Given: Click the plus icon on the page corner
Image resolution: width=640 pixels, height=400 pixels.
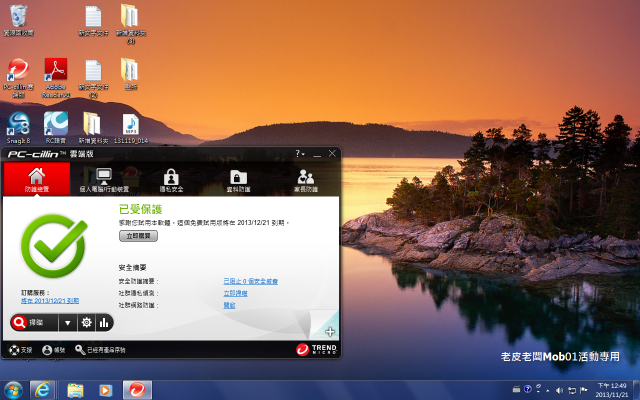Looking at the screenshot, I should (x=330, y=331).
